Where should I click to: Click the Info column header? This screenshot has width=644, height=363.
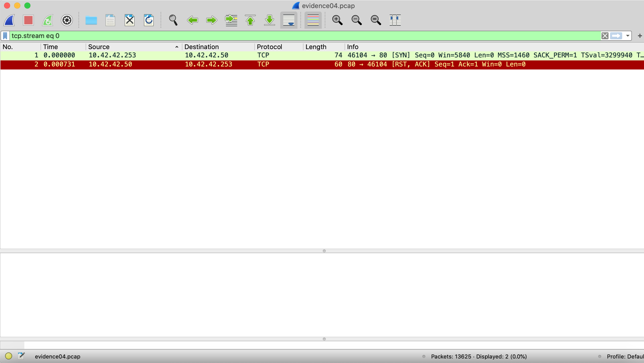(x=352, y=47)
